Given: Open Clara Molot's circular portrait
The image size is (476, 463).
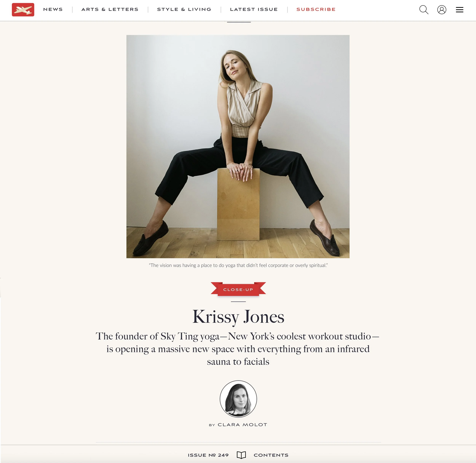Looking at the screenshot, I should coord(238,399).
